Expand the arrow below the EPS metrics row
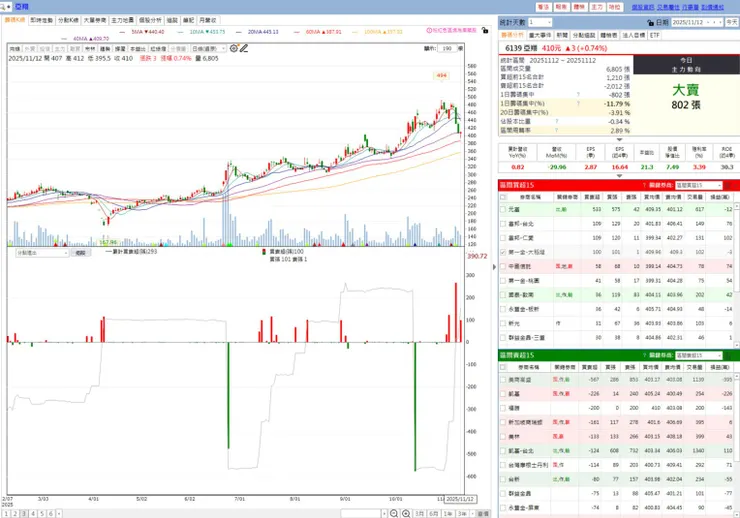 pyautogui.click(x=620, y=175)
